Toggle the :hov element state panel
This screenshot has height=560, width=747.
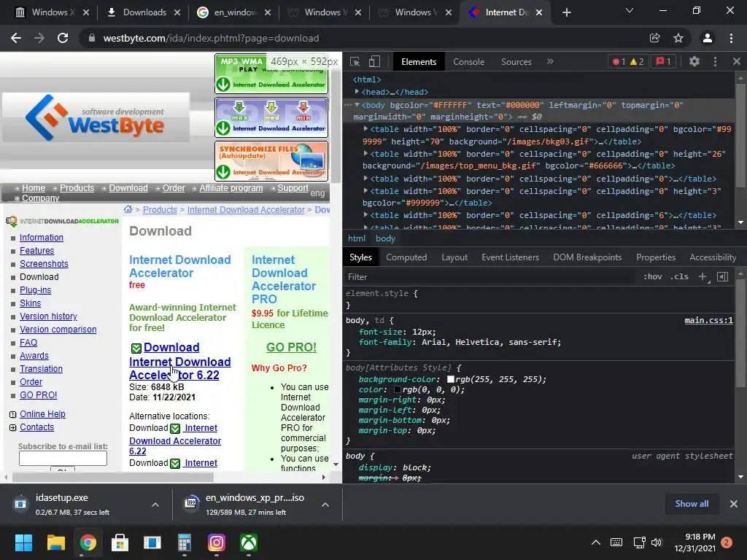pyautogui.click(x=652, y=276)
